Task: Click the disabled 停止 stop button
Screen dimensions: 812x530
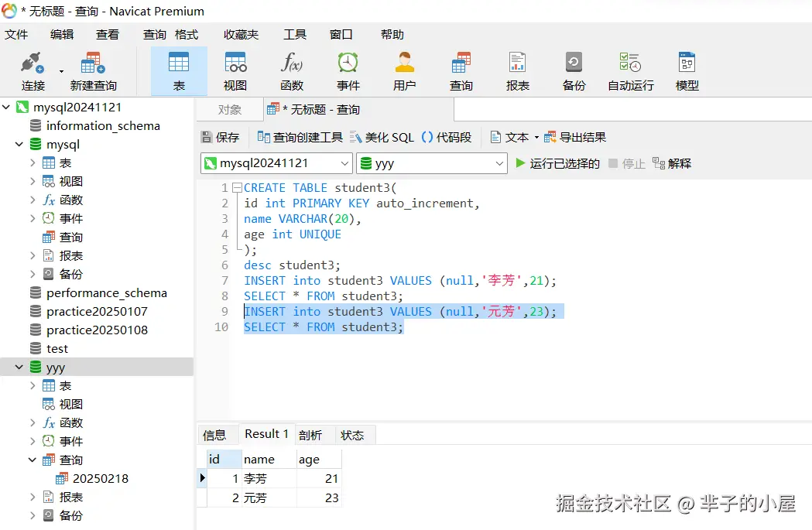Action: (626, 163)
